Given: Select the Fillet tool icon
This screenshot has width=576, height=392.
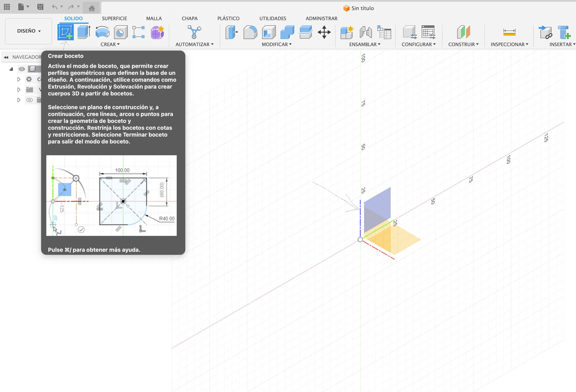Looking at the screenshot, I should tap(250, 32).
